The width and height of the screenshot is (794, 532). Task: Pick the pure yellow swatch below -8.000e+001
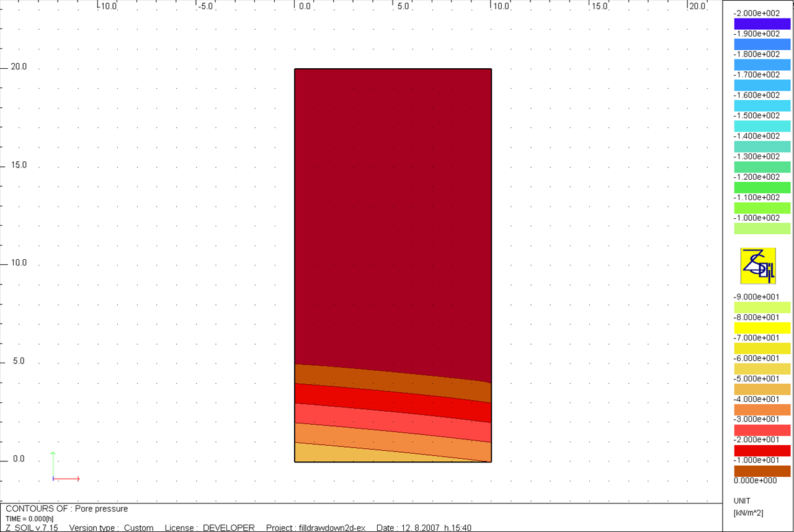(762, 327)
